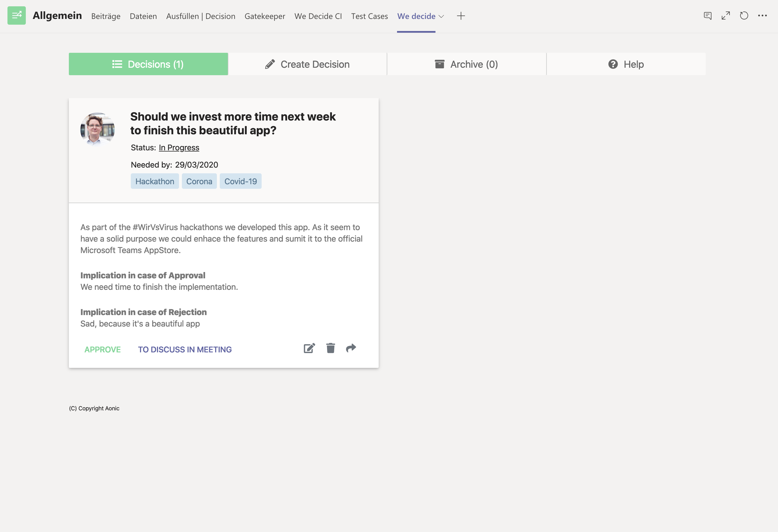Click TO DISCUSS IN MEETING button
778x532 pixels.
[185, 349]
